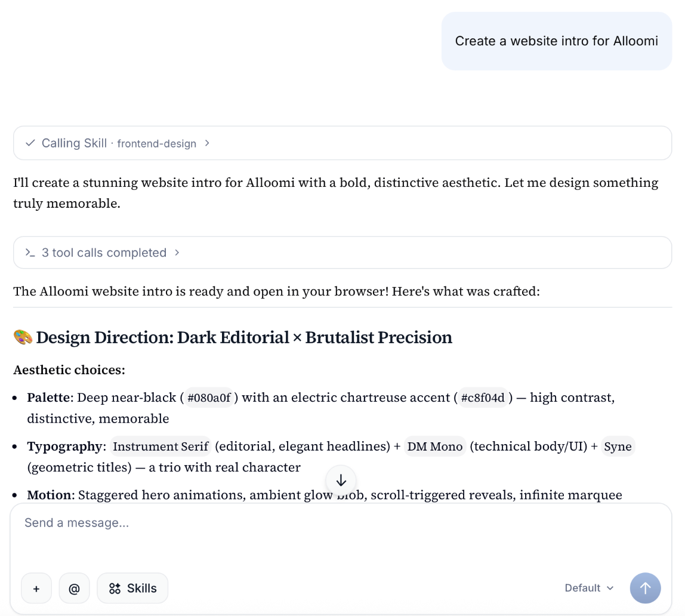Open the Skills menu button
This screenshot has width=685, height=616.
(132, 589)
